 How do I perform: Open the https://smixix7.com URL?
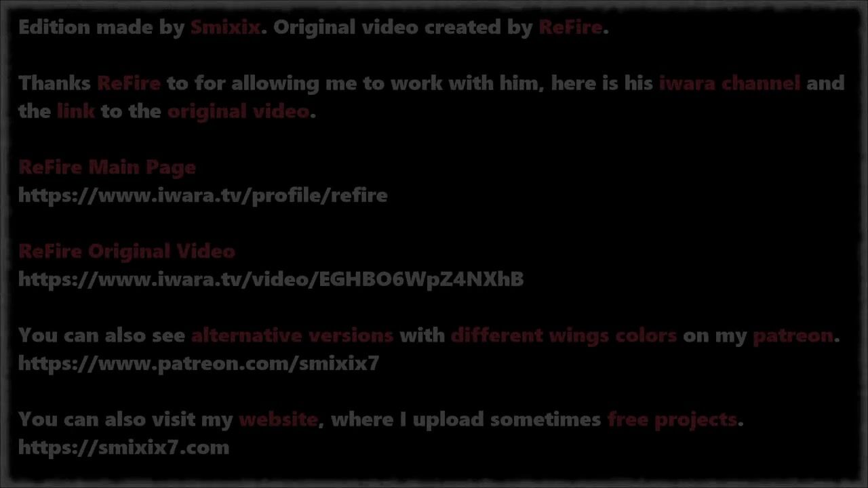tap(124, 447)
